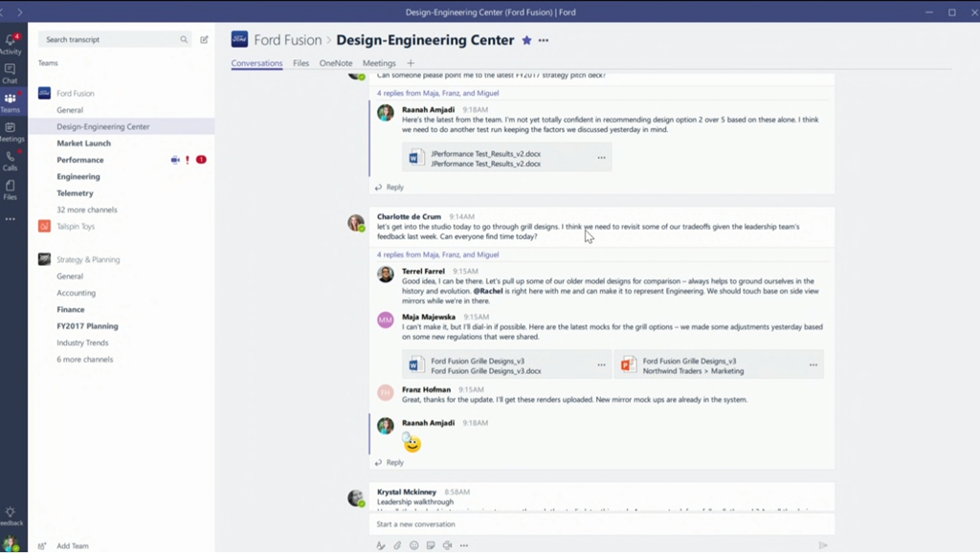Open Meetings calendar icon in sidebar

(x=11, y=130)
